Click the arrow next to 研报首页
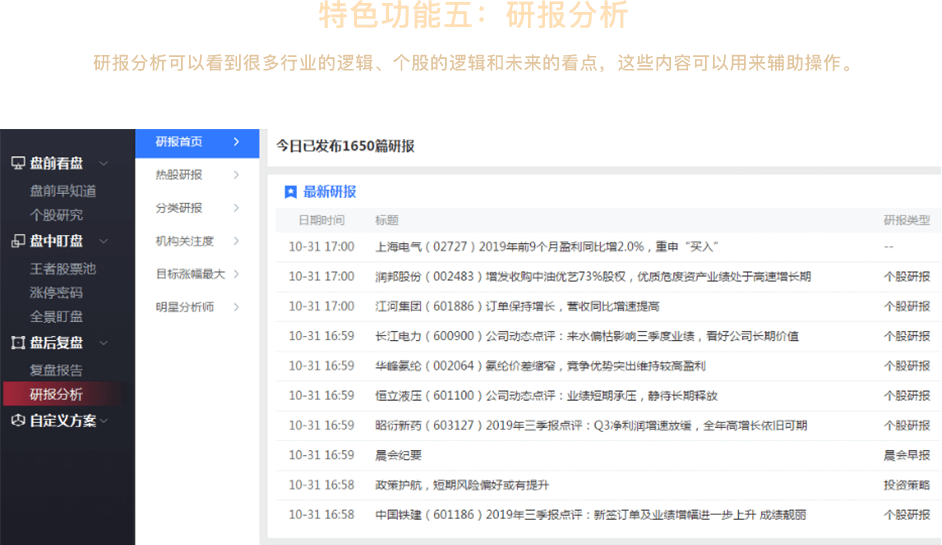The height and width of the screenshot is (545, 942). [x=237, y=142]
